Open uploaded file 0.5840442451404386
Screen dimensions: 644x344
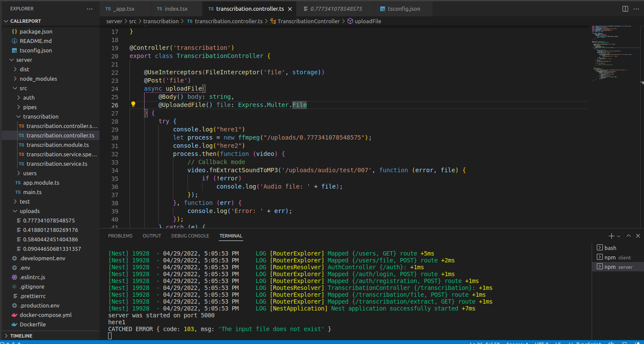(x=51, y=239)
